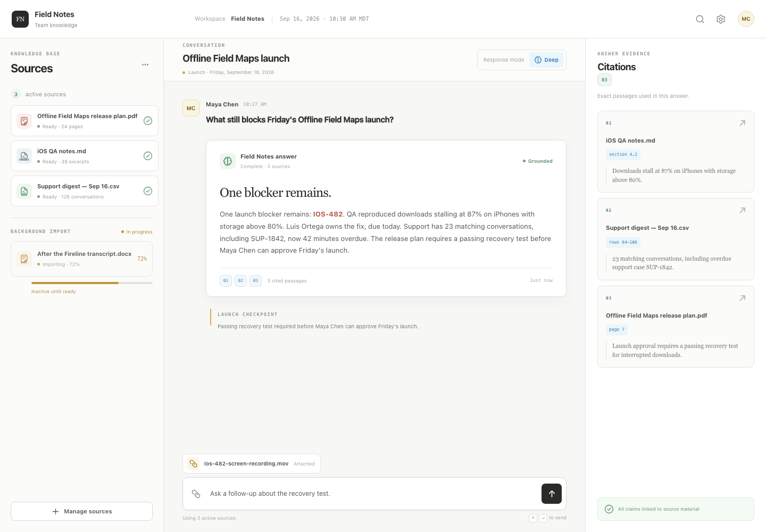Image resolution: width=766 pixels, height=532 pixels.
Task: Click the follow-up question input field
Action: click(373, 494)
